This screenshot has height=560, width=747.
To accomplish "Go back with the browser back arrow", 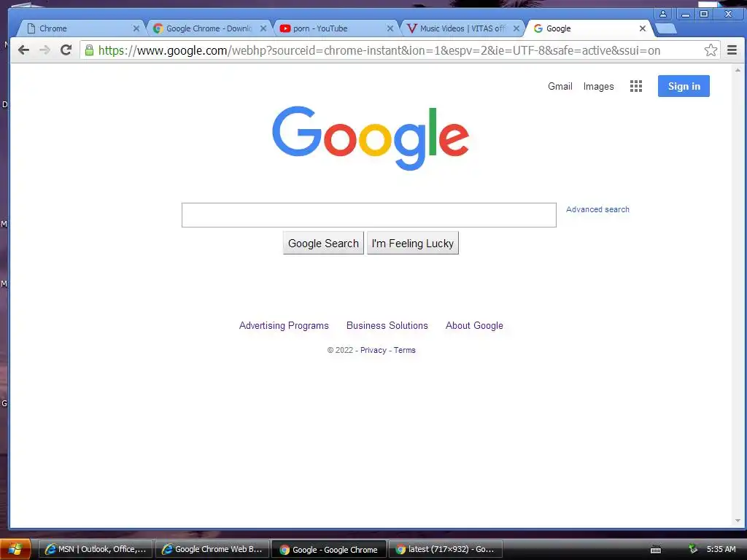I will pos(23,50).
